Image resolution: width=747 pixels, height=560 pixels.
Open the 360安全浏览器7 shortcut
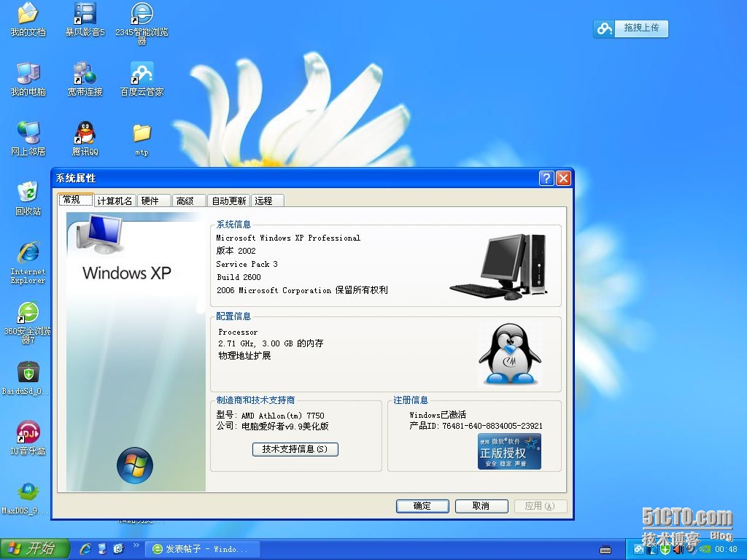coord(28,322)
